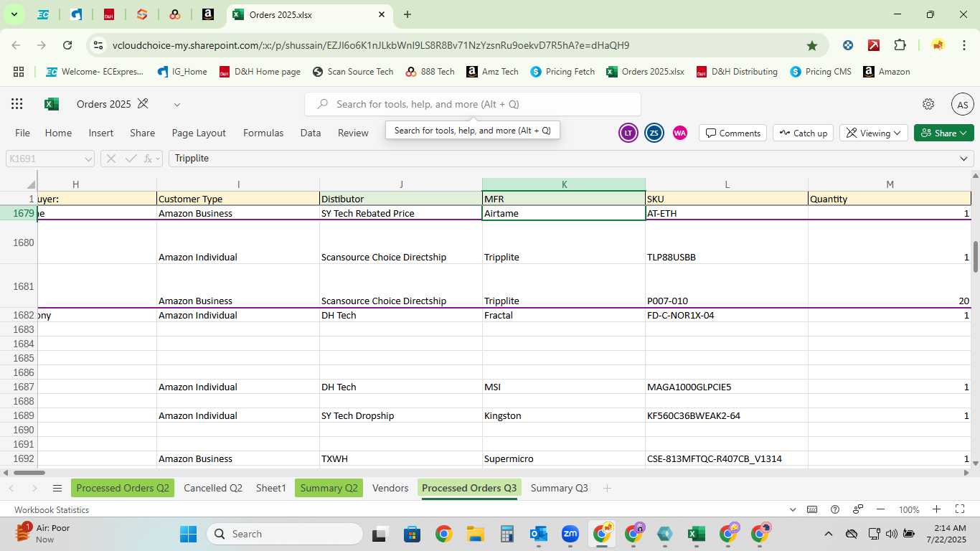Image resolution: width=980 pixels, height=551 pixels.
Task: Click the green Excel logo beside Orders 2025
Action: point(52,104)
